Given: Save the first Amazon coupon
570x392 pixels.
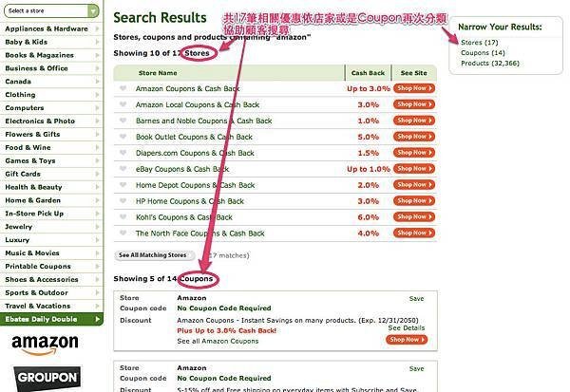Looking at the screenshot, I should (416, 299).
